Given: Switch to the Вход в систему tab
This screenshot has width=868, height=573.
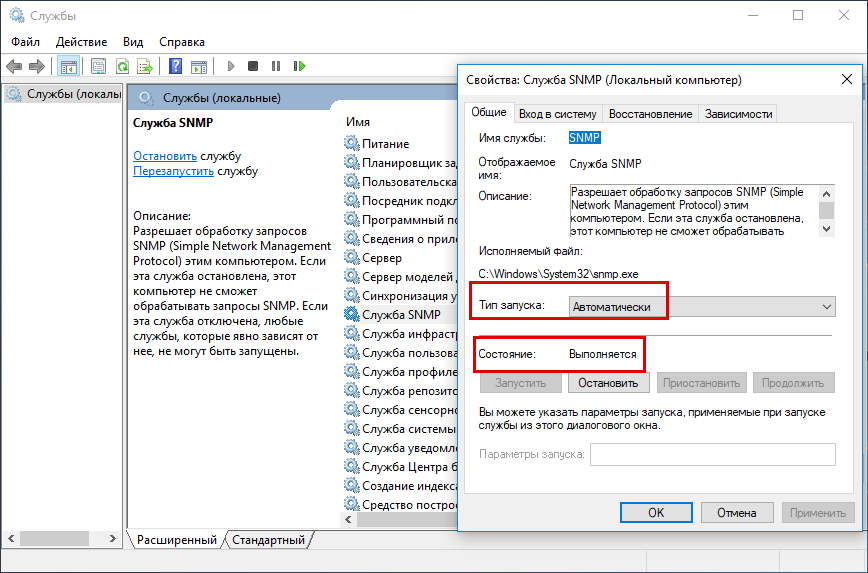Looking at the screenshot, I should pos(557,113).
